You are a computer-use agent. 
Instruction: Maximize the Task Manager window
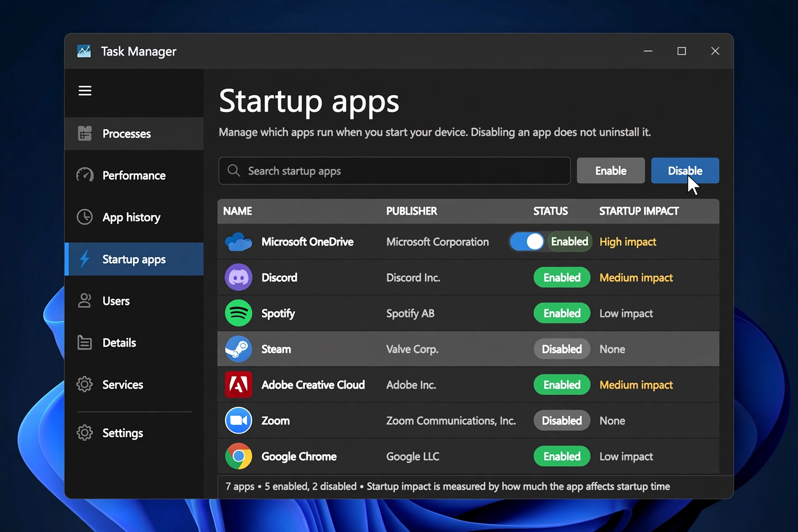[x=682, y=51]
